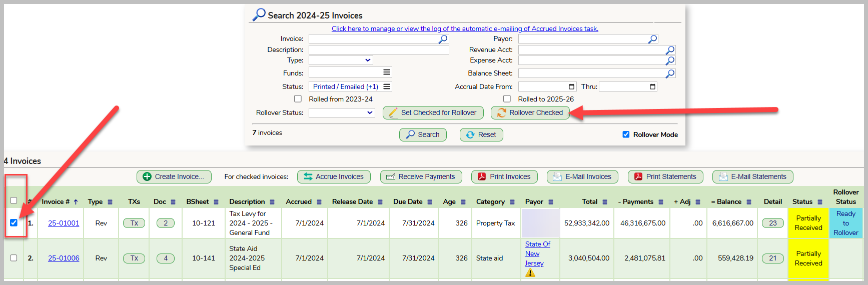868x285 pixels.
Task: Open the Funds list menu icon
Action: 387,72
